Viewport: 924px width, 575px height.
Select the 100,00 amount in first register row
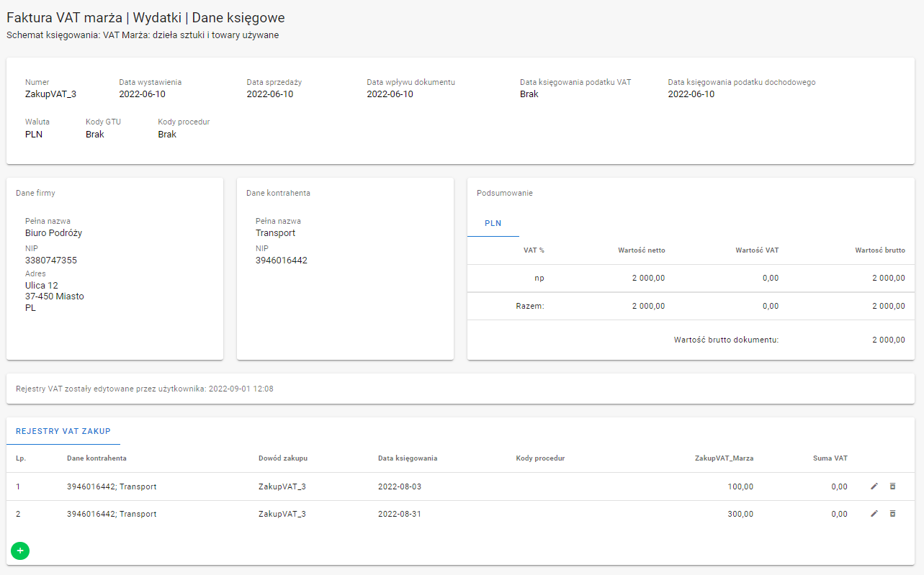(740, 487)
